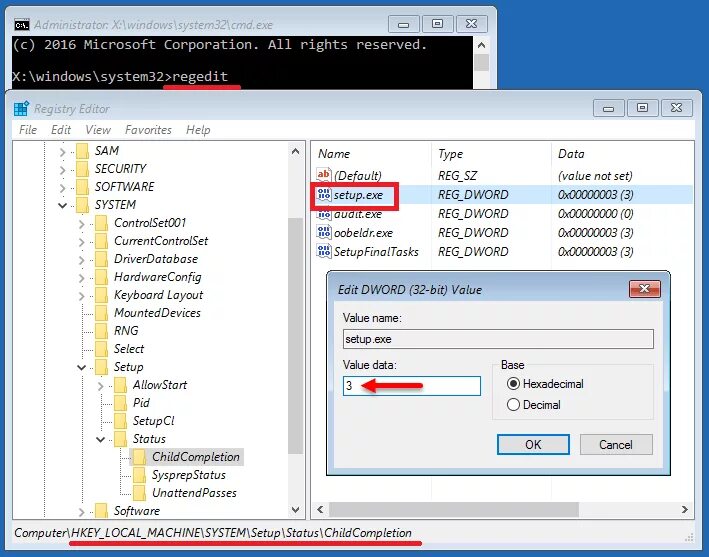Click the tree pane scroll up arrow
This screenshot has height=557, width=709.
[295, 151]
